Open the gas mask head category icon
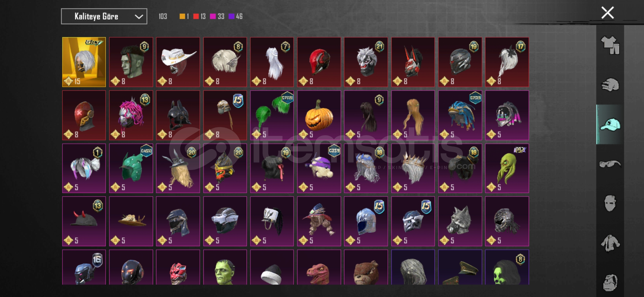 pyautogui.click(x=610, y=282)
